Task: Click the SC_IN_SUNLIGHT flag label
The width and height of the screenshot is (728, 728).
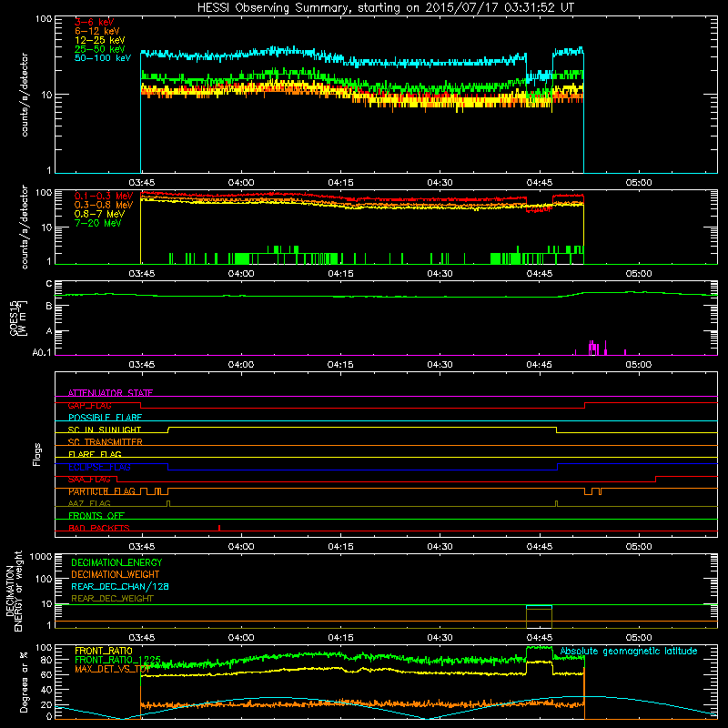Action: point(105,430)
